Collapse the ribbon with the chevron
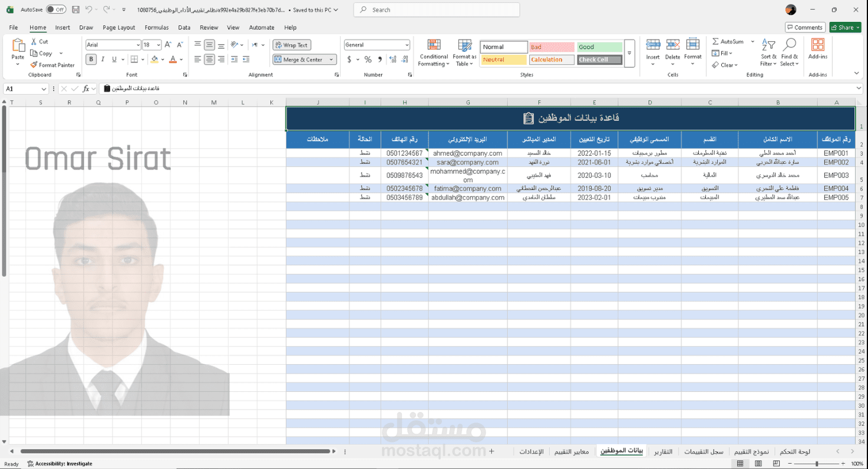The width and height of the screenshot is (868, 469). pos(856,74)
